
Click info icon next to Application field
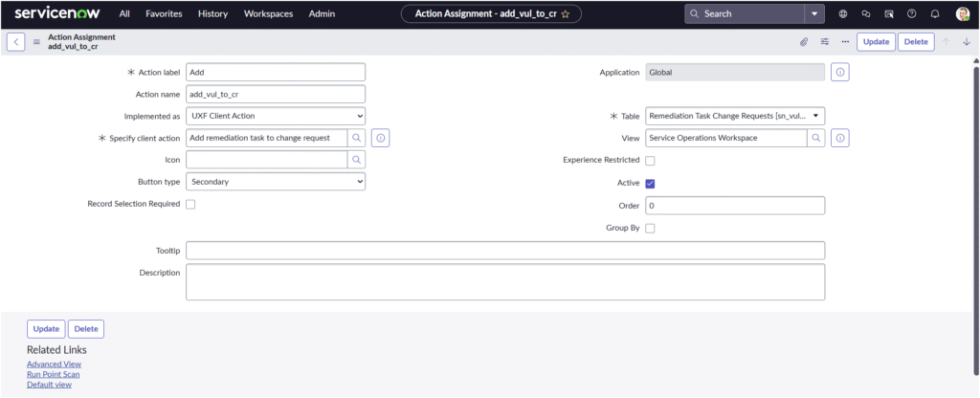[840, 73]
